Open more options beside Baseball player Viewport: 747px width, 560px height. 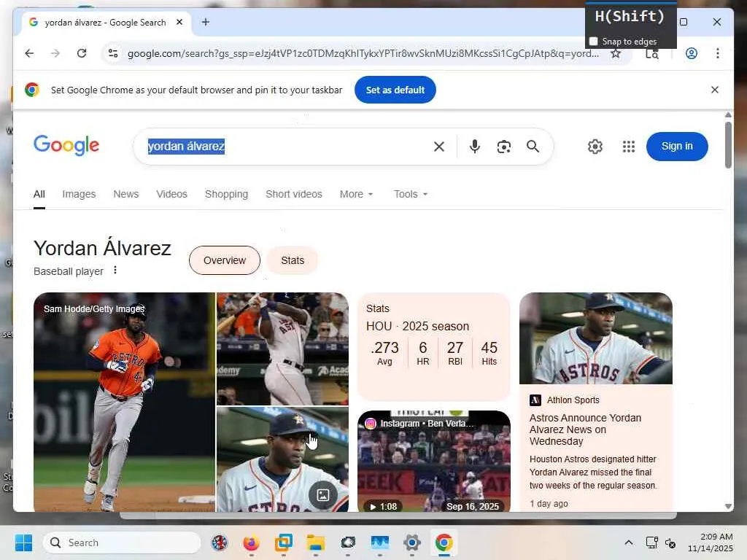click(115, 271)
